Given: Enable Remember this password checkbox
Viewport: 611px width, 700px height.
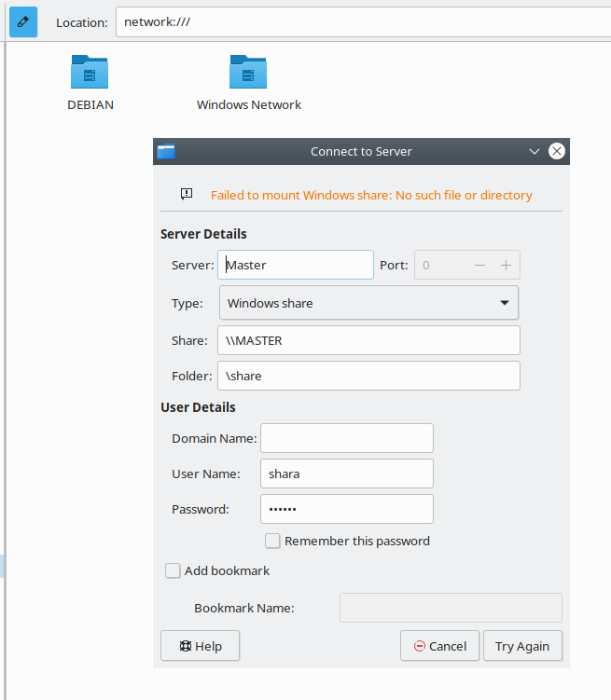Looking at the screenshot, I should pos(272,541).
